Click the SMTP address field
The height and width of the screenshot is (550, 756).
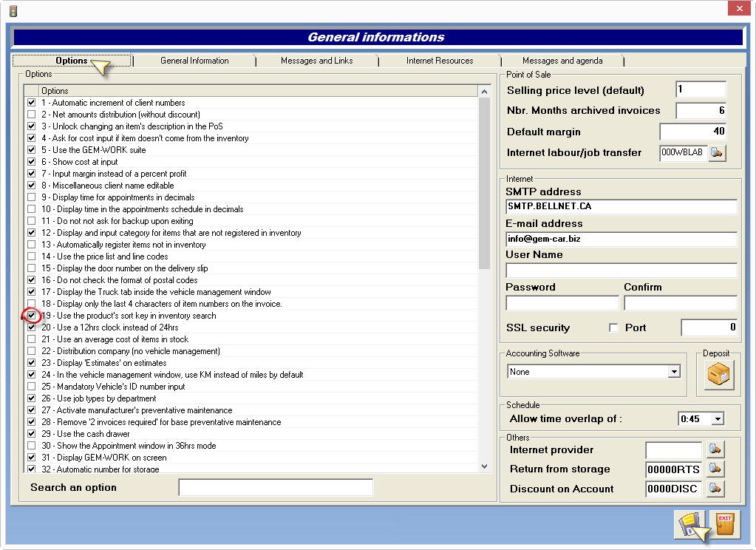pos(622,206)
